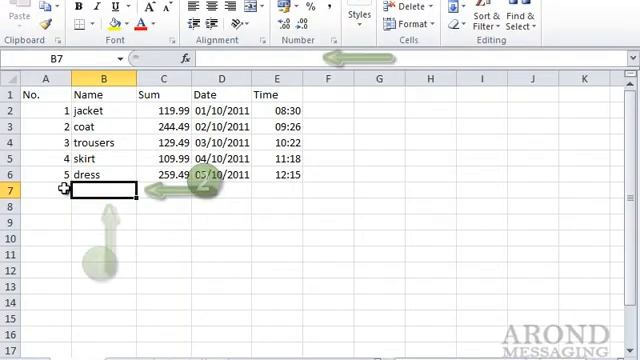Viewport: 640px width, 360px height.
Task: Open the Font Color dropdown arrow
Action: (x=153, y=24)
